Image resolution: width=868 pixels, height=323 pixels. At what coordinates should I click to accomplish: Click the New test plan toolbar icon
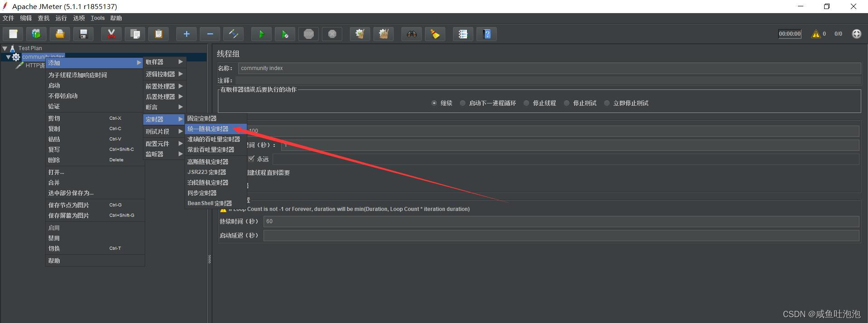[x=13, y=34]
